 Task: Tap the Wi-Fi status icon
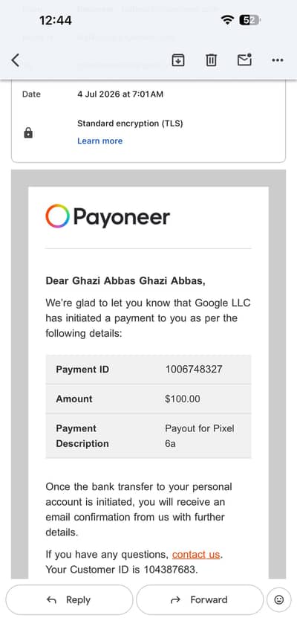(x=227, y=20)
